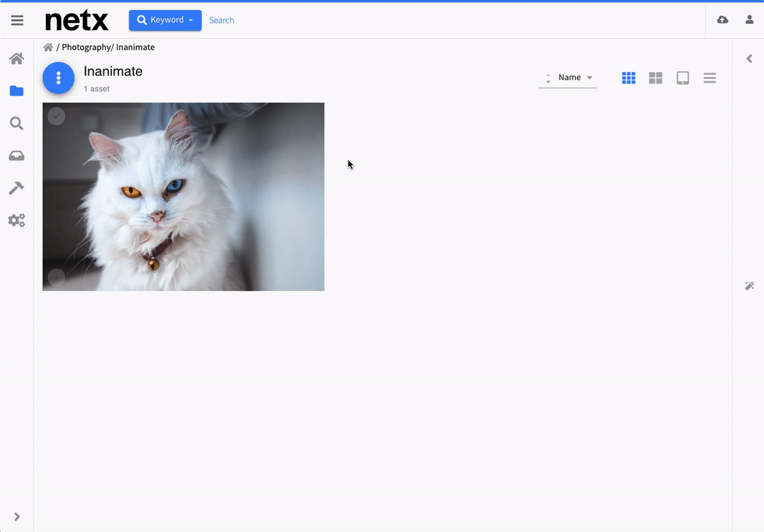Select the cat asset checkmark
Screen dimensions: 764x532
[x=57, y=116]
